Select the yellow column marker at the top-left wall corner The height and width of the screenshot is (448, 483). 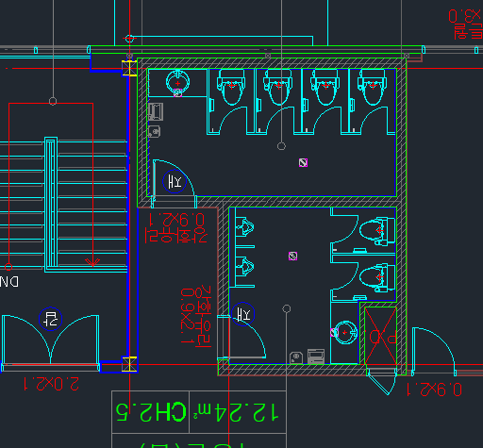pyautogui.click(x=129, y=68)
